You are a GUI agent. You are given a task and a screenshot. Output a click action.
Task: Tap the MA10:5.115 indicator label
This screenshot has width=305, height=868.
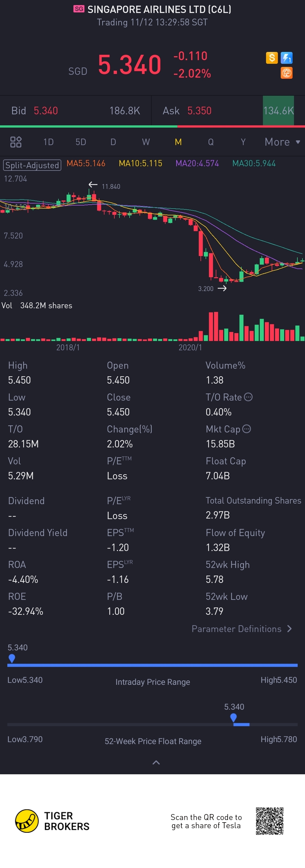tap(141, 163)
